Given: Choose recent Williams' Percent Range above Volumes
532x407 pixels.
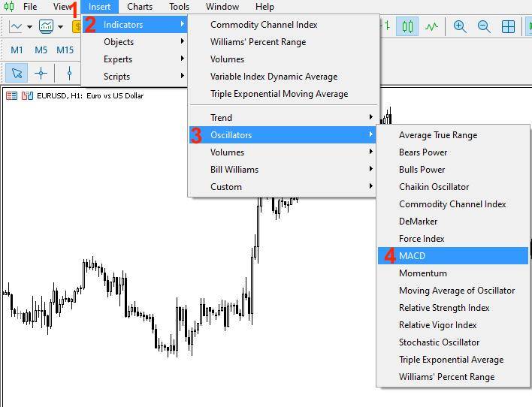Looking at the screenshot, I should tap(283, 42).
